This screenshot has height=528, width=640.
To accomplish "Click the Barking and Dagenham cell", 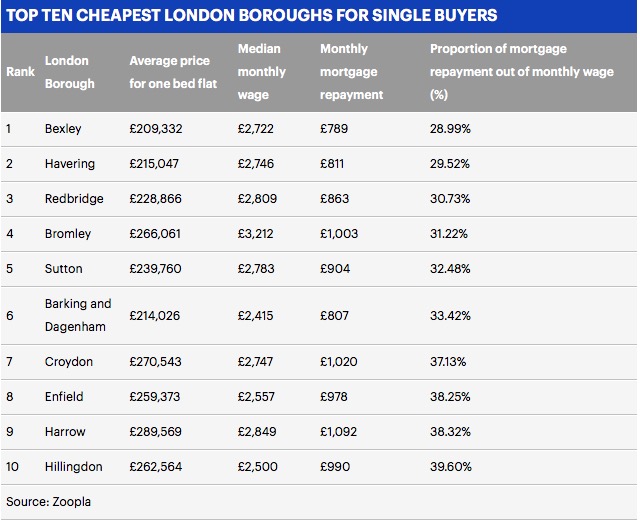I will pyautogui.click(x=78, y=315).
